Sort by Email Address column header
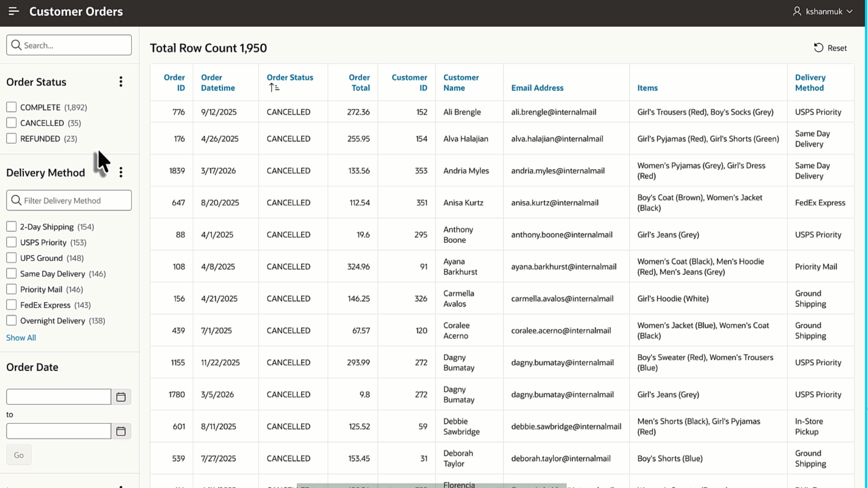This screenshot has width=868, height=488. [x=537, y=88]
